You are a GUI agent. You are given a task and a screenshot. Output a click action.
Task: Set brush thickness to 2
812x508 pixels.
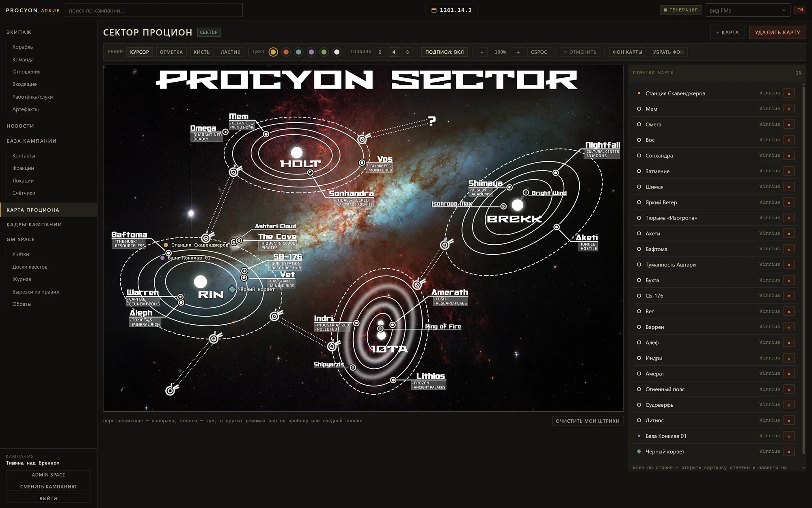pyautogui.click(x=380, y=52)
